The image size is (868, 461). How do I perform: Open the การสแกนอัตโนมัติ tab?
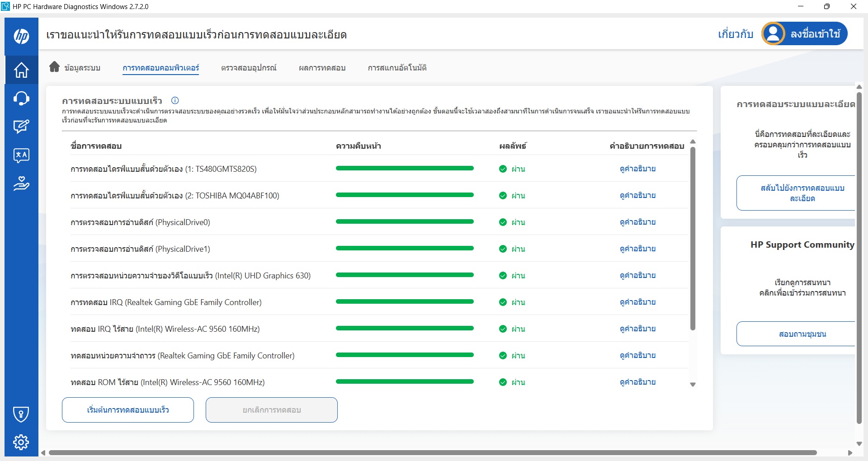coord(397,68)
